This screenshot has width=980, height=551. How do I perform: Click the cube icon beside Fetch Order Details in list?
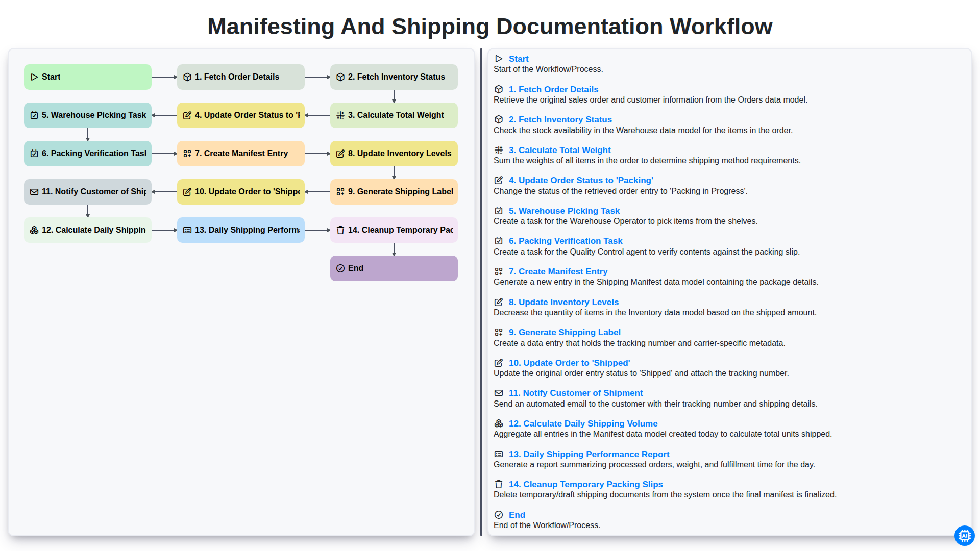click(x=499, y=89)
